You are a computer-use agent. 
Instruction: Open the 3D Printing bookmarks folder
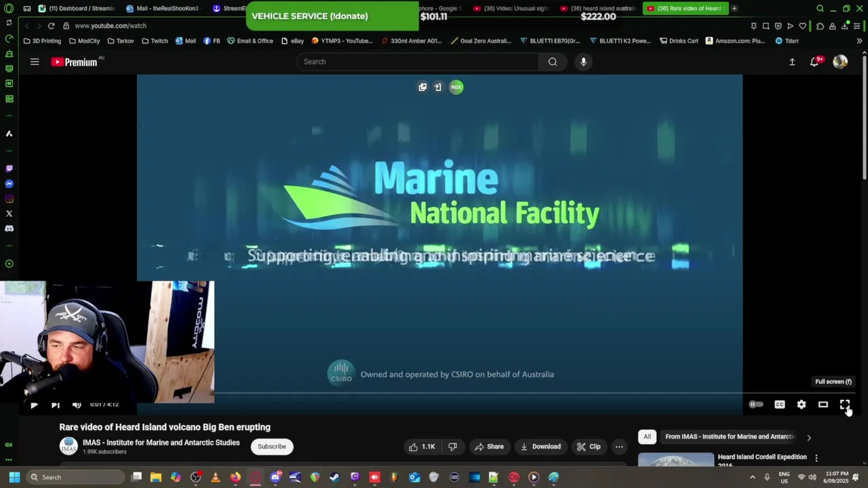(42, 41)
